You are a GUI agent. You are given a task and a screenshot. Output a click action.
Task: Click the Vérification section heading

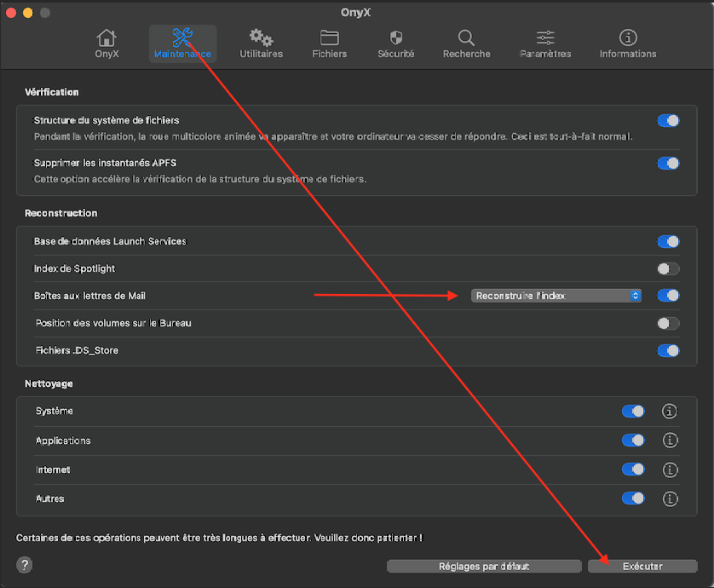click(51, 92)
